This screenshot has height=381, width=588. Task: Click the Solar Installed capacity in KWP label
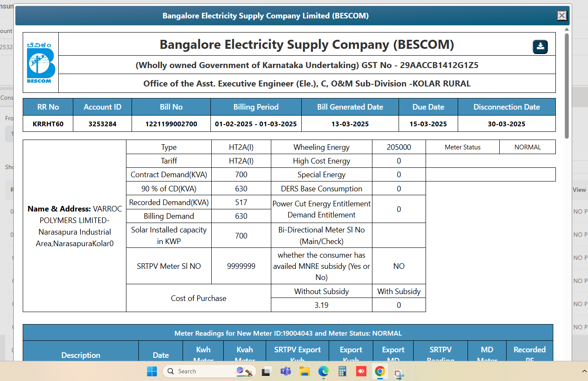169,235
